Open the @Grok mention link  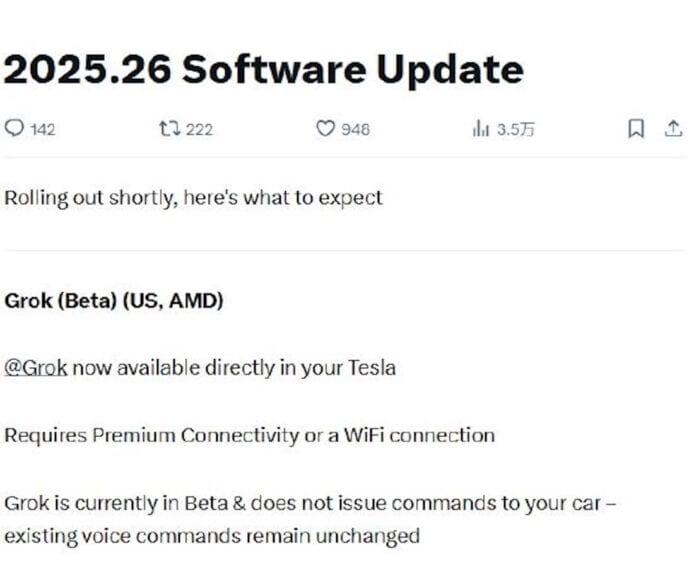pos(36,368)
